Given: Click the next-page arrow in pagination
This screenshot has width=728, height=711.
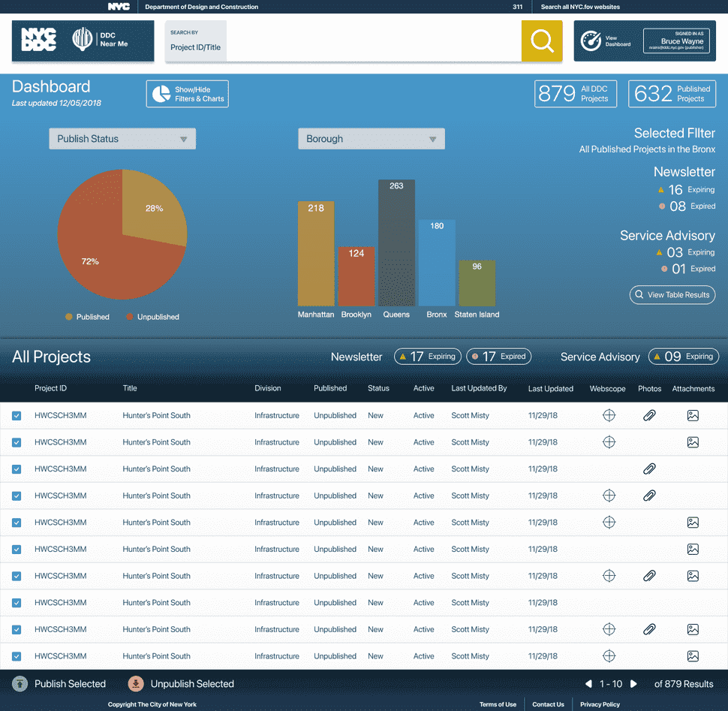Looking at the screenshot, I should coord(633,684).
